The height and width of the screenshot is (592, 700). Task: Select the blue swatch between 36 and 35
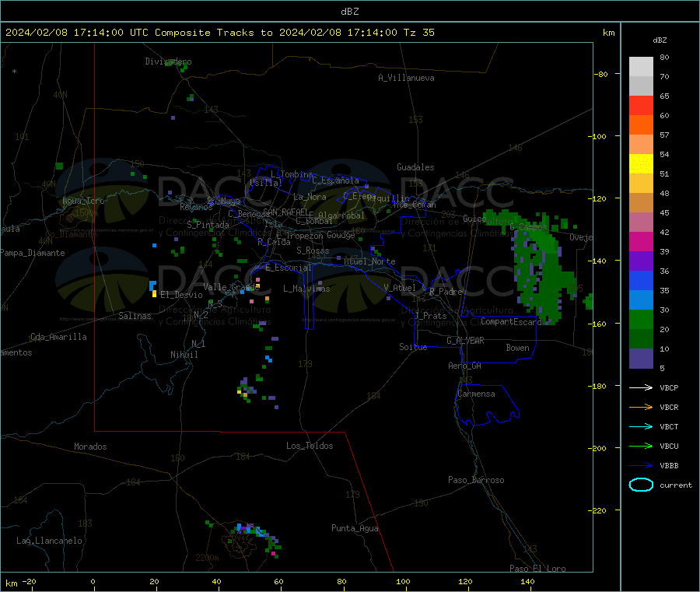tap(641, 280)
